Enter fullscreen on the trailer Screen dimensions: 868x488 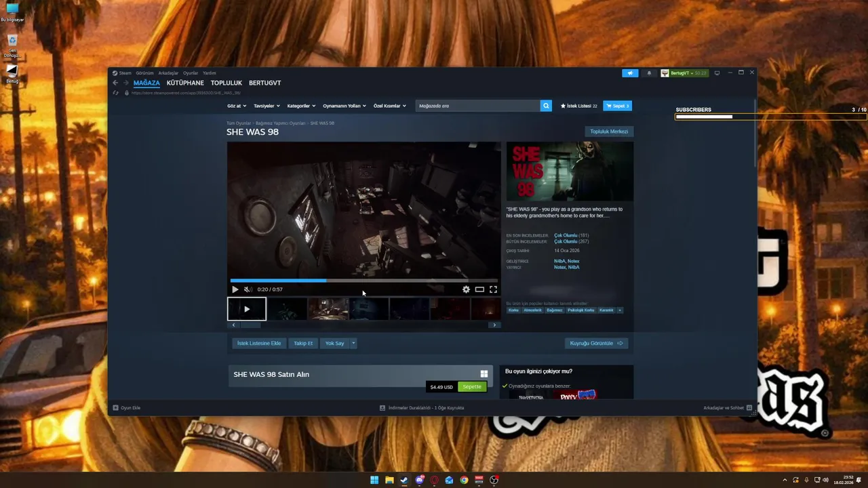[493, 289]
